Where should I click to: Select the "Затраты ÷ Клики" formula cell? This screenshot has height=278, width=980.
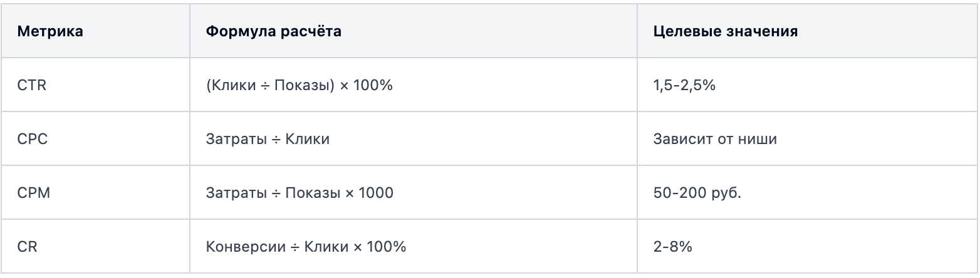(268, 139)
